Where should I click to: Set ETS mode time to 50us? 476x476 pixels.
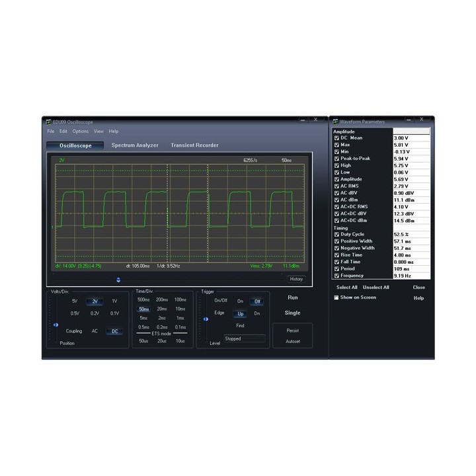point(143,341)
